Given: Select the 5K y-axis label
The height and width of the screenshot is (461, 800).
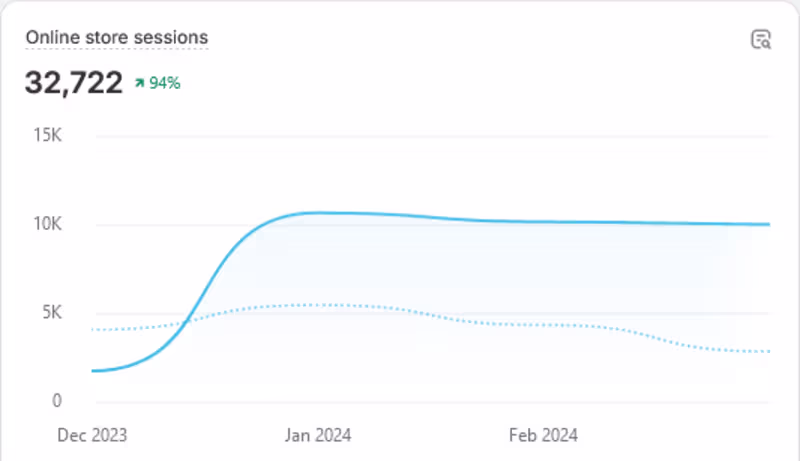Looking at the screenshot, I should click(x=50, y=313).
